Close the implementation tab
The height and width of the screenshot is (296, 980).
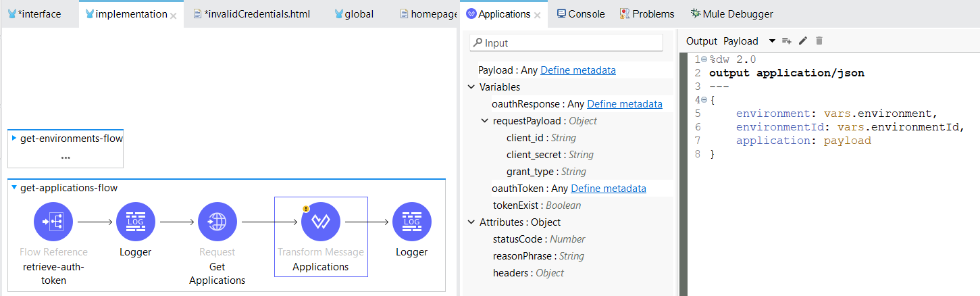(174, 15)
